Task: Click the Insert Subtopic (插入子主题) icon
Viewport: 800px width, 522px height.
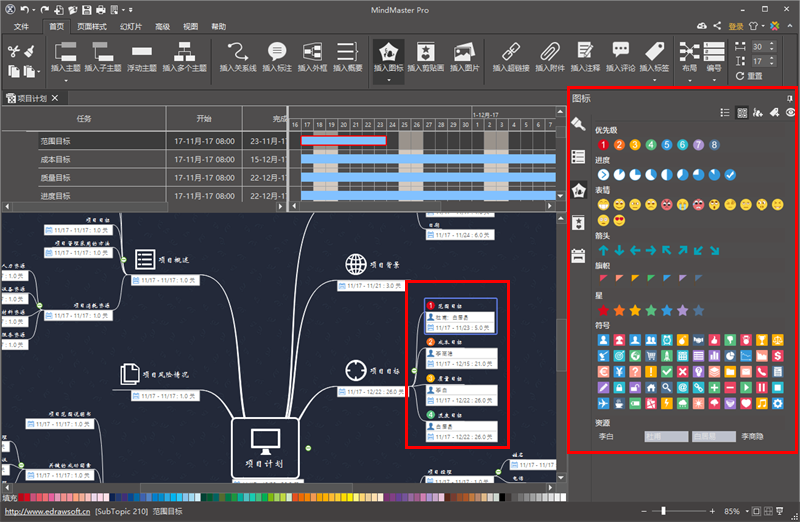Action: pyautogui.click(x=103, y=52)
